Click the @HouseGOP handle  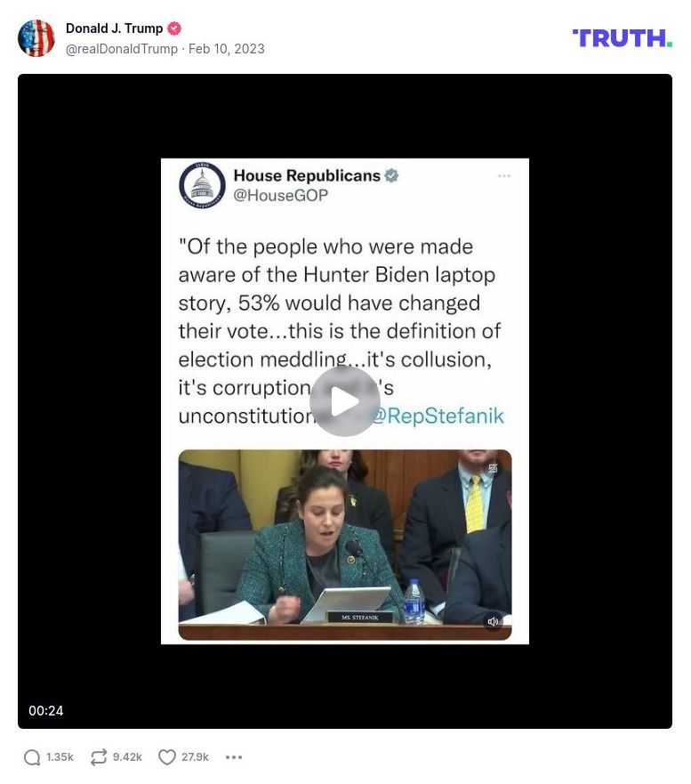click(281, 196)
